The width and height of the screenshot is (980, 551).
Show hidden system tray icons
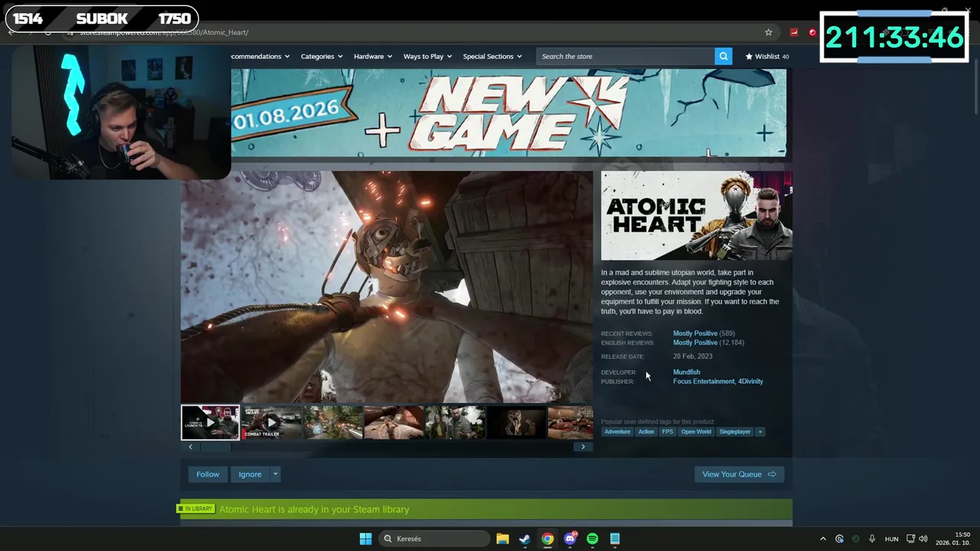823,539
